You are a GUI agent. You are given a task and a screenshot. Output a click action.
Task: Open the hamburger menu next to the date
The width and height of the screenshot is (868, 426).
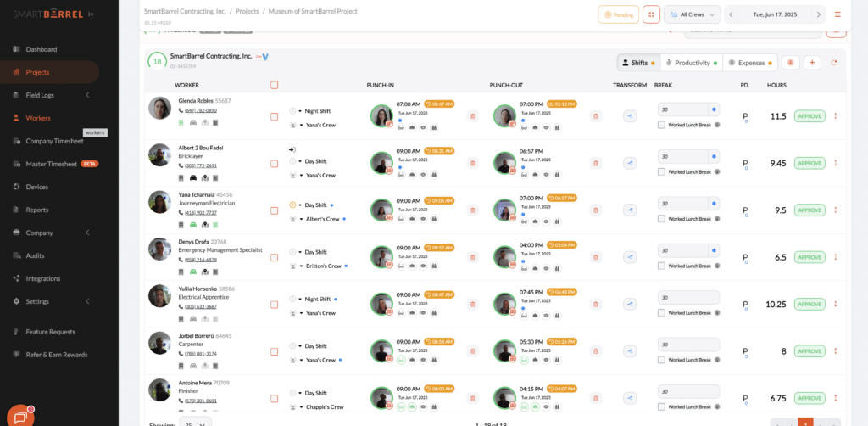point(837,14)
